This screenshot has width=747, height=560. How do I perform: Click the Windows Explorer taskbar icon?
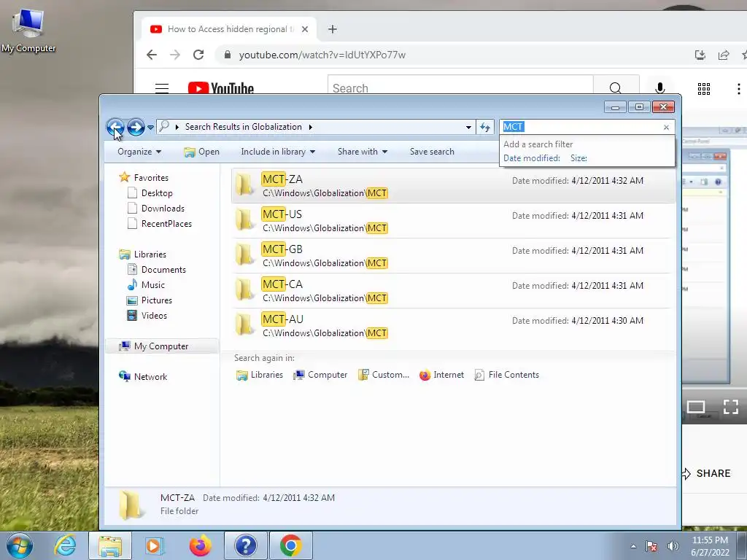tap(110, 545)
